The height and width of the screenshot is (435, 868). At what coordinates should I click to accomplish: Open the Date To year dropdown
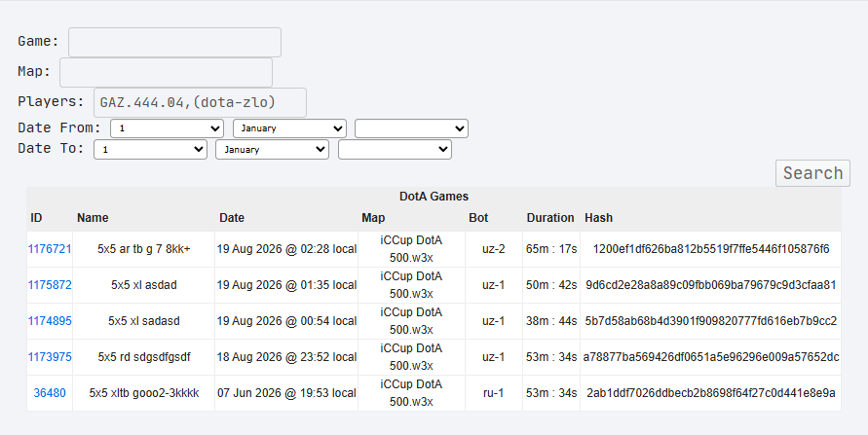(395, 149)
